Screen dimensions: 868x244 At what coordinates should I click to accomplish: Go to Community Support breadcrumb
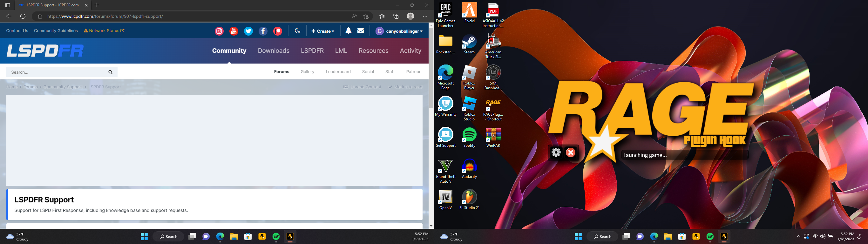(63, 87)
